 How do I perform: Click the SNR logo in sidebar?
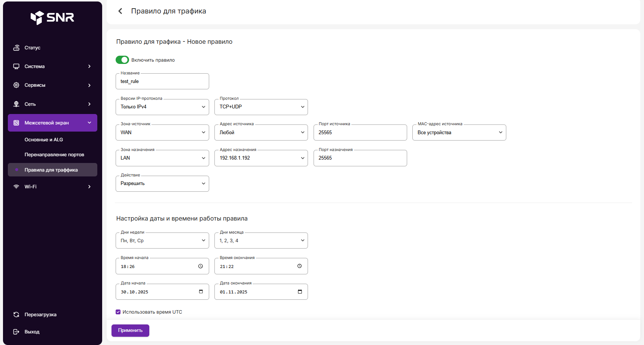[x=52, y=17]
